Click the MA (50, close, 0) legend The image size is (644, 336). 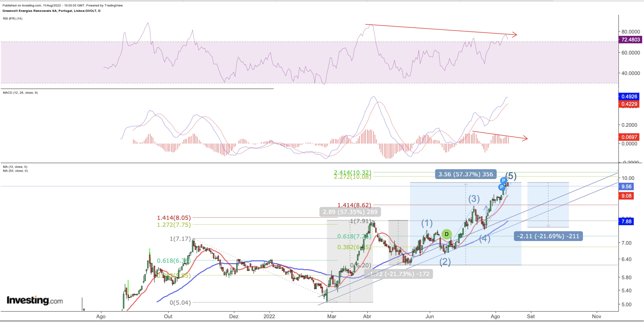(15, 171)
